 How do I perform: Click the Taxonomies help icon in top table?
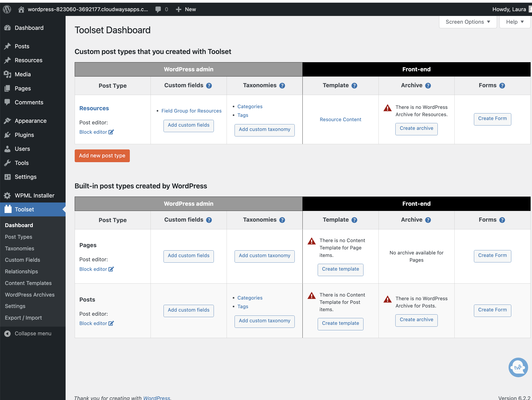[x=282, y=86]
